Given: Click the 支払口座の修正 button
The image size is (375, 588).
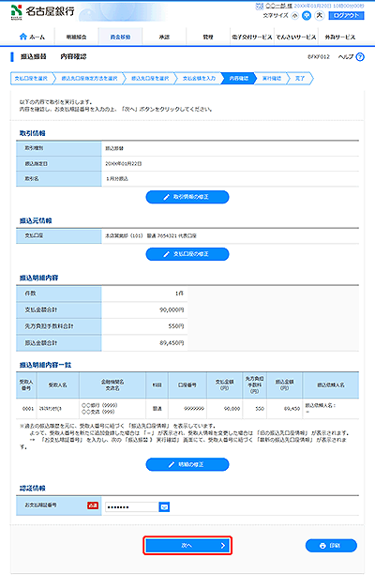Looking at the screenshot, I should pos(187,254).
